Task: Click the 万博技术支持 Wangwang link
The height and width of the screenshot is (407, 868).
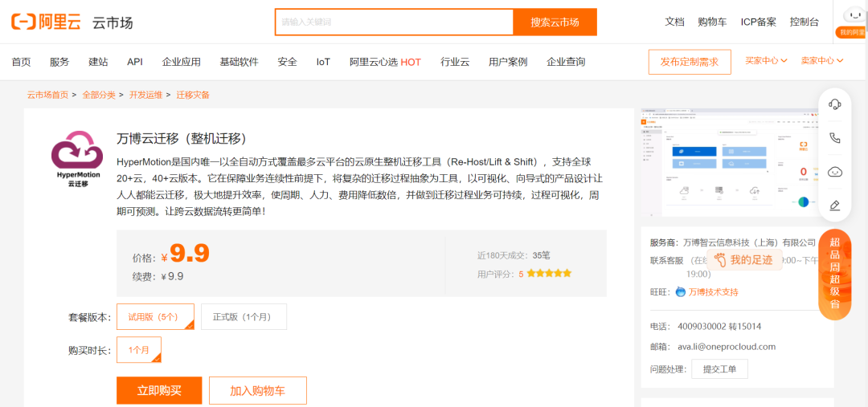Action: (x=714, y=292)
